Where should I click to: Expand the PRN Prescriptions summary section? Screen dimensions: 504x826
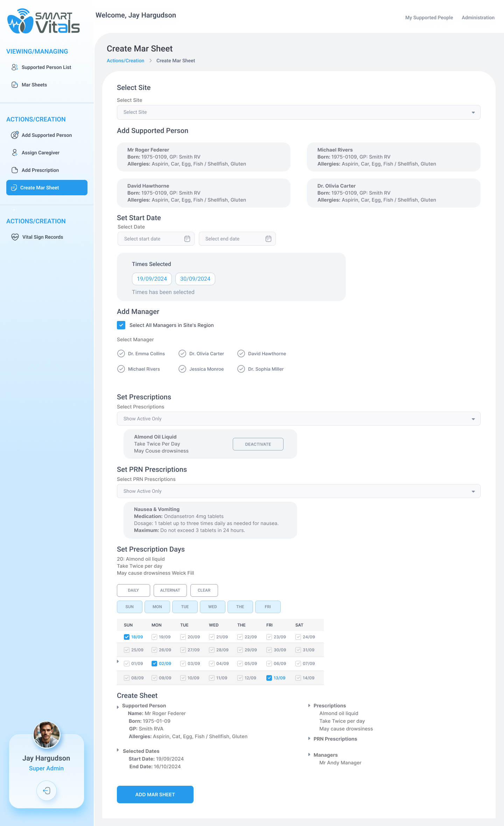pyautogui.click(x=309, y=739)
